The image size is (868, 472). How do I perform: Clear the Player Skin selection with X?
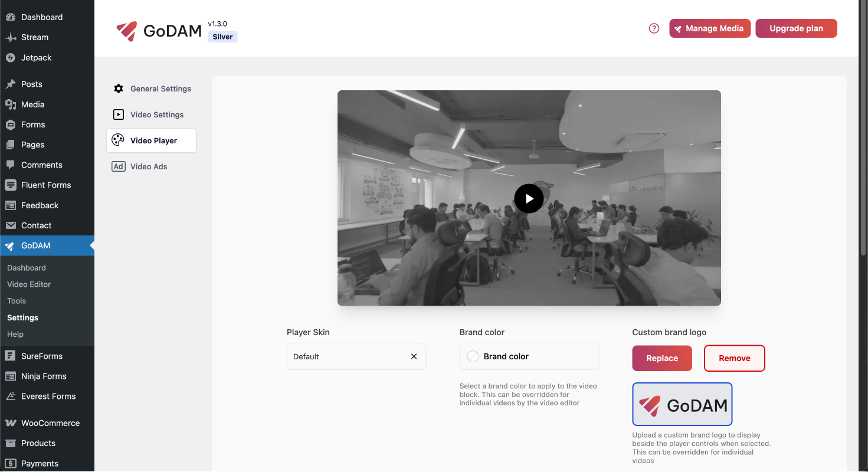[414, 356]
